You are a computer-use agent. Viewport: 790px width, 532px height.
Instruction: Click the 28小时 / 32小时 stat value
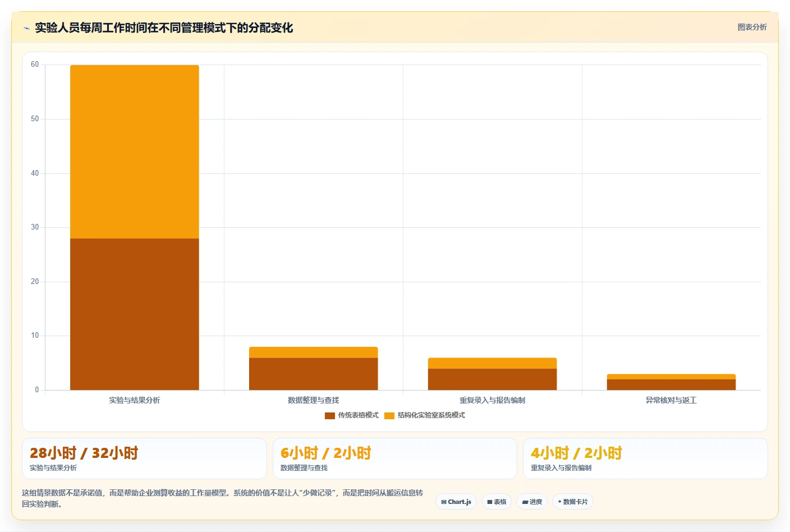pyautogui.click(x=84, y=453)
